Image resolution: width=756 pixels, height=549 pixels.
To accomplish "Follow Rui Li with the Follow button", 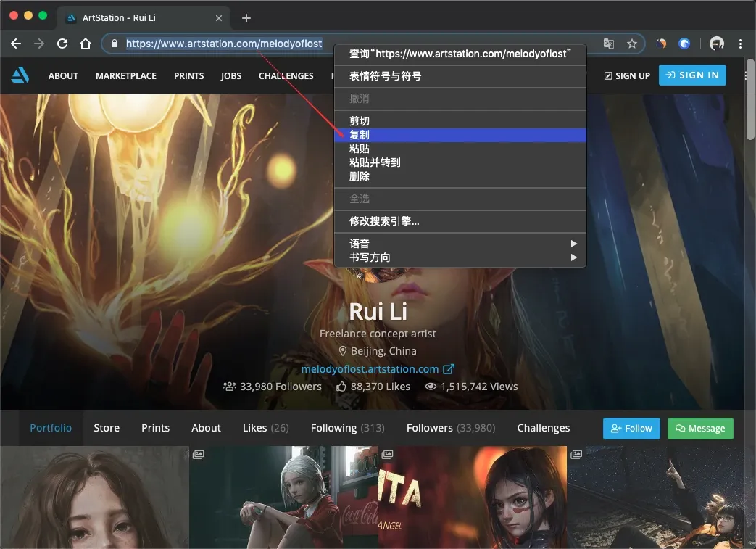I will pyautogui.click(x=631, y=429).
